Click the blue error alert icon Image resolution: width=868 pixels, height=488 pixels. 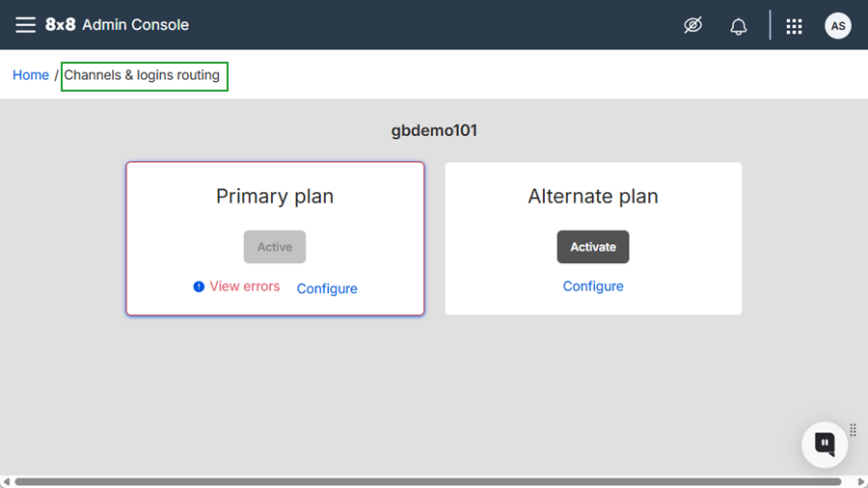coord(199,286)
